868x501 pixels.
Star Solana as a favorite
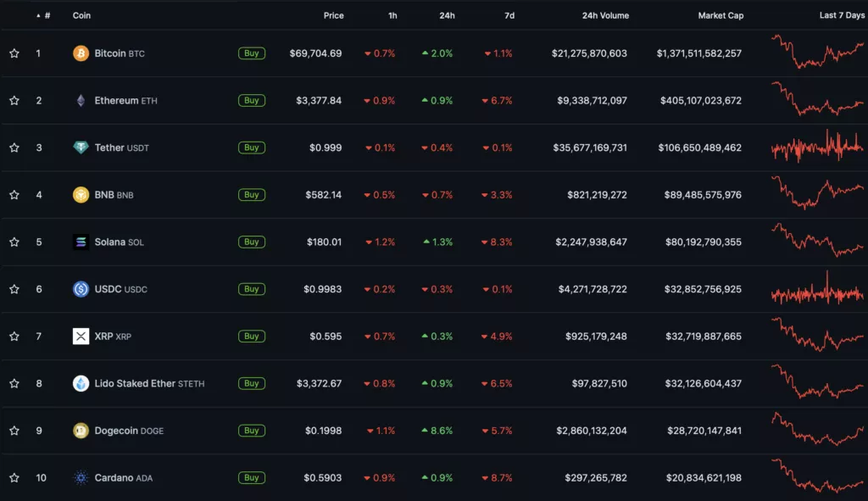pos(14,242)
